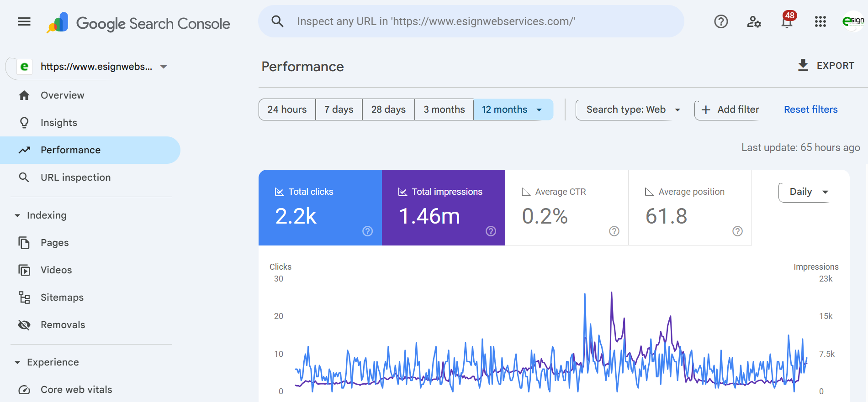Click the Clicks axis label on chart

(x=280, y=267)
